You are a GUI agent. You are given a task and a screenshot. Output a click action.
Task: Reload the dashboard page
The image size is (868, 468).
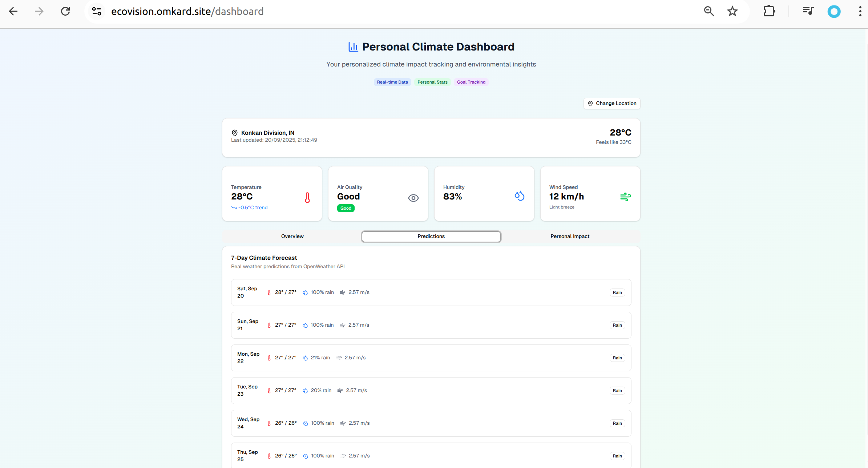[65, 12]
